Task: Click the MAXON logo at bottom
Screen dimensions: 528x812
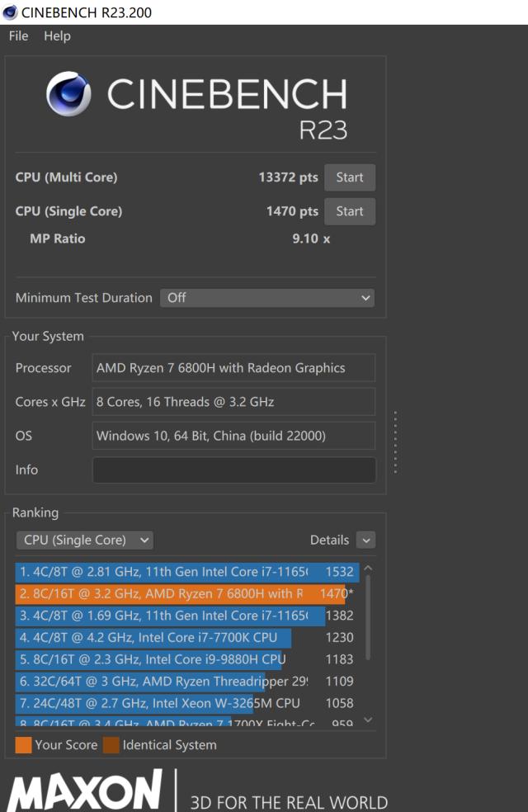Action: point(85,791)
